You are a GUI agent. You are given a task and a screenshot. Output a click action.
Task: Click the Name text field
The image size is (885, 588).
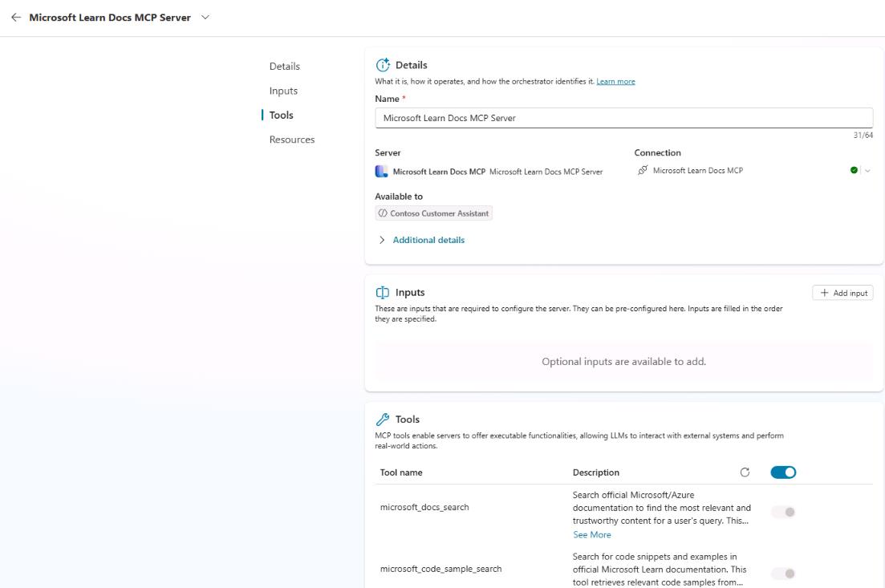(623, 118)
